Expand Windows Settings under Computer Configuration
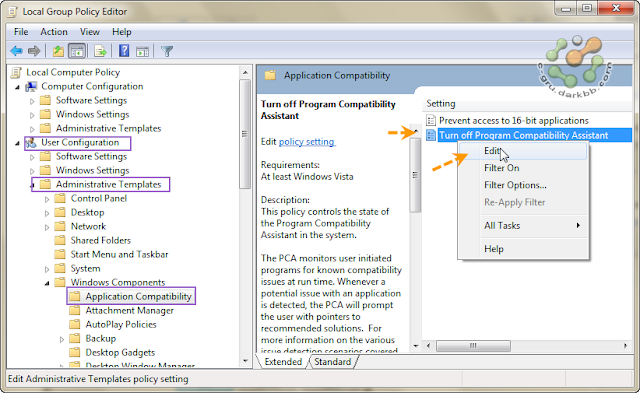The width and height of the screenshot is (640, 393). pyautogui.click(x=32, y=115)
